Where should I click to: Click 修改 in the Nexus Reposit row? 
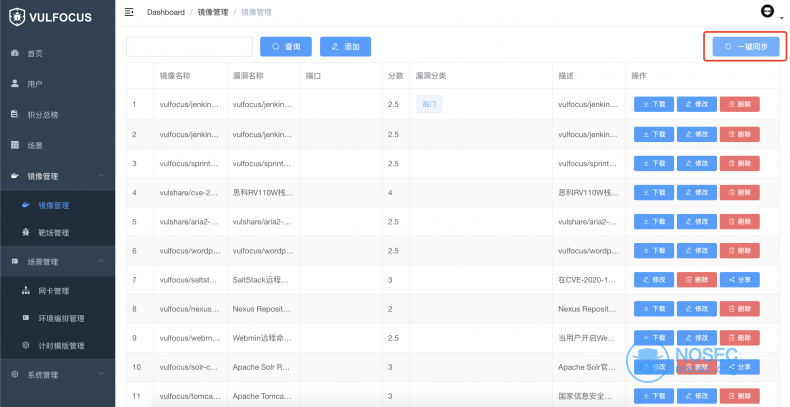click(x=697, y=309)
